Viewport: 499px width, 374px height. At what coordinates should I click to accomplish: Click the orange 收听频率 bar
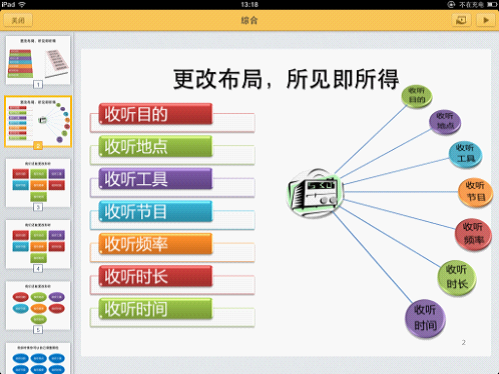pyautogui.click(x=155, y=244)
